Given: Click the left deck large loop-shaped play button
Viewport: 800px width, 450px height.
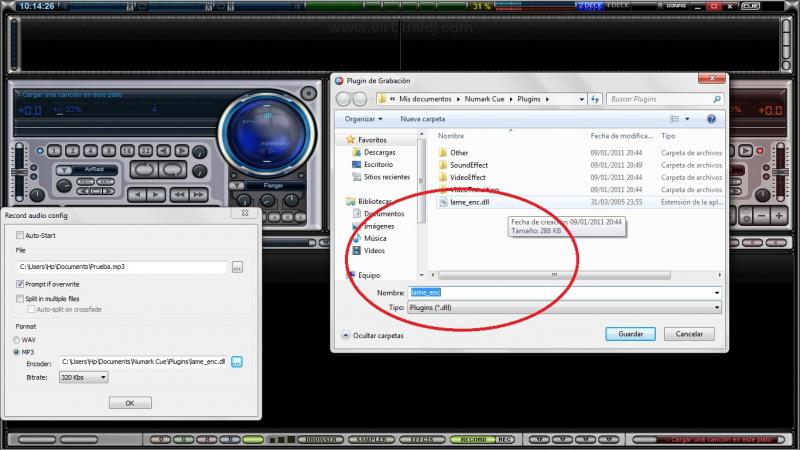Looking at the screenshot, I should (x=172, y=170).
